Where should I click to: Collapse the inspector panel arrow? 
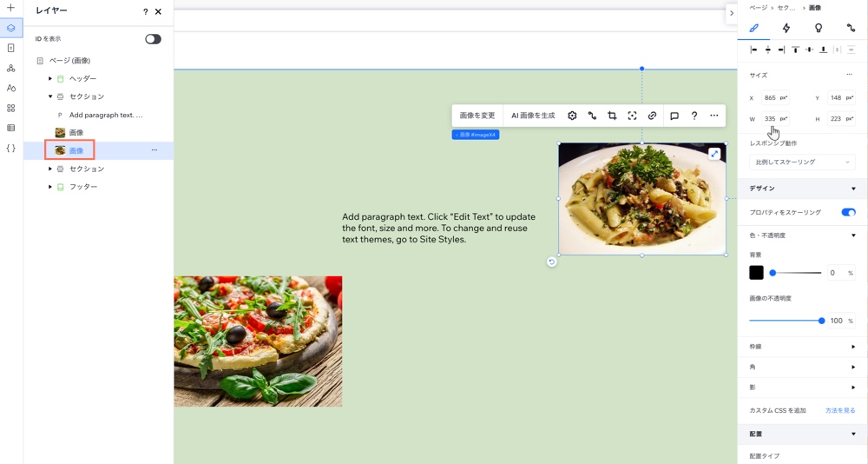coord(731,13)
